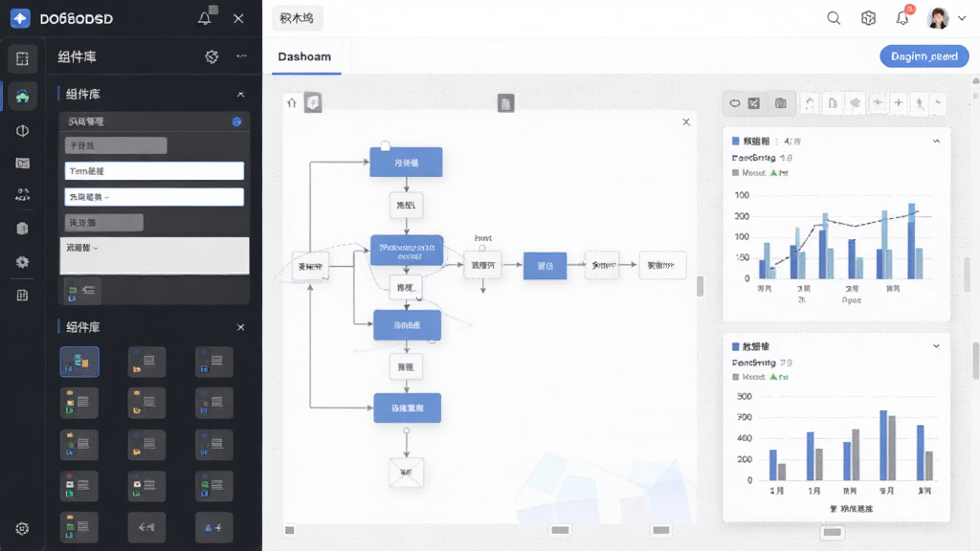Collapse the upper 组件库 section chevron
This screenshot has width=980, height=551.
tap(240, 95)
